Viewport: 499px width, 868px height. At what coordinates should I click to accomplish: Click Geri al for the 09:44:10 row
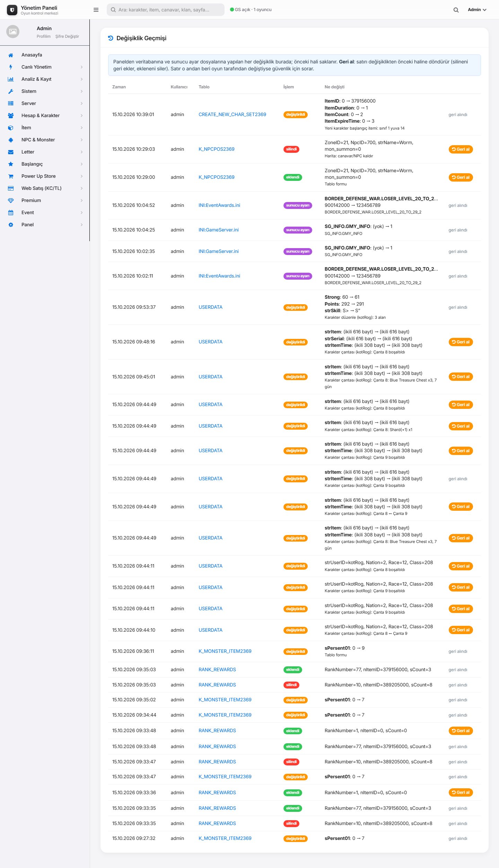(x=461, y=630)
